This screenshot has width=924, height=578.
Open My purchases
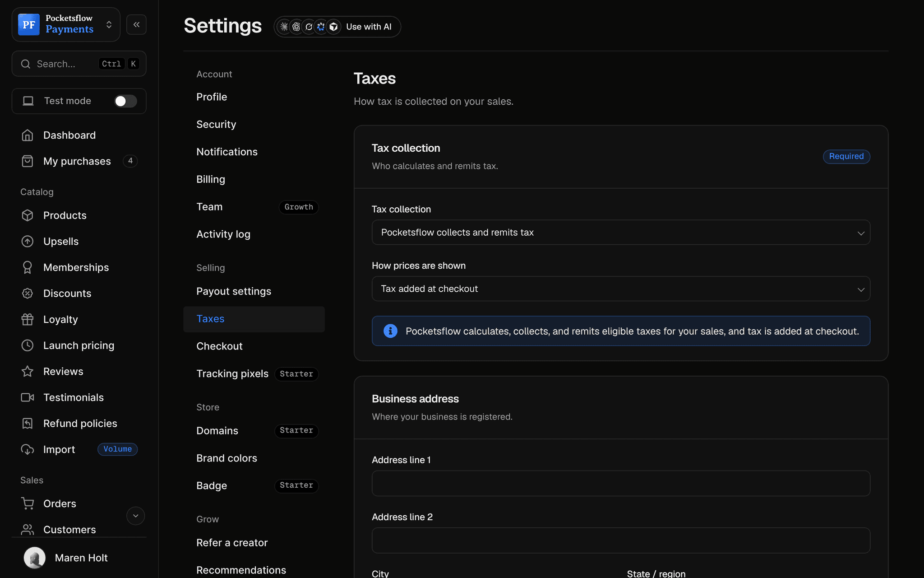tap(79, 161)
